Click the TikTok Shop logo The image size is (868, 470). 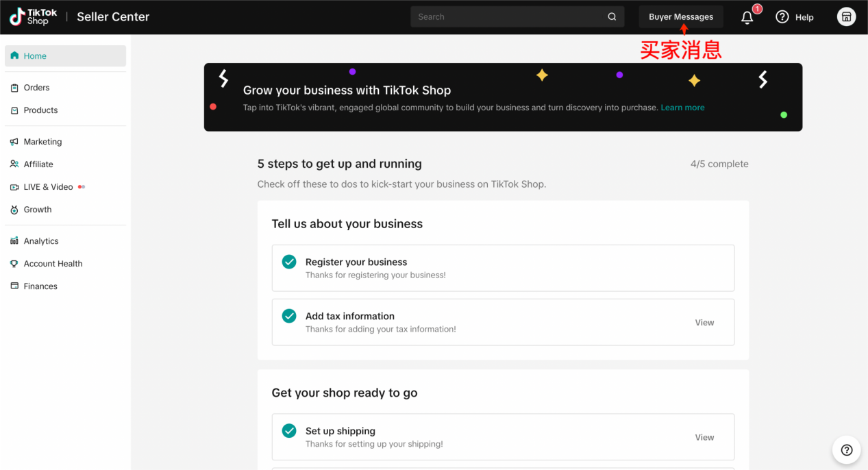pos(33,16)
